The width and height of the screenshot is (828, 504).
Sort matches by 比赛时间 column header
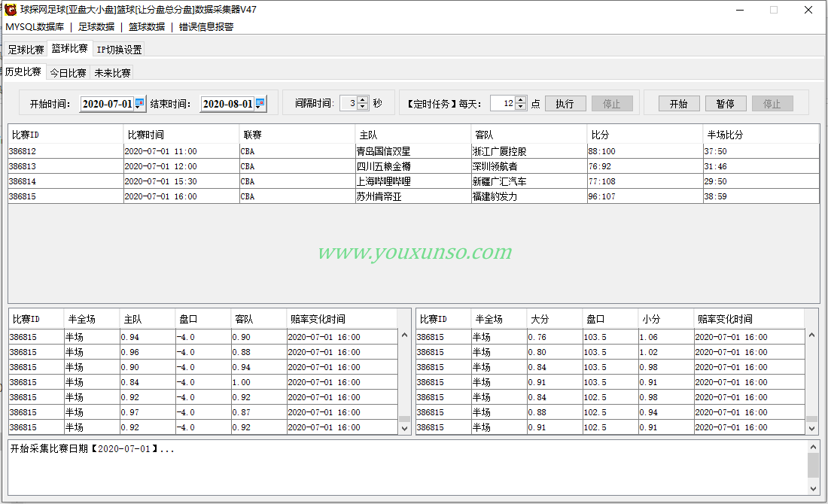181,135
